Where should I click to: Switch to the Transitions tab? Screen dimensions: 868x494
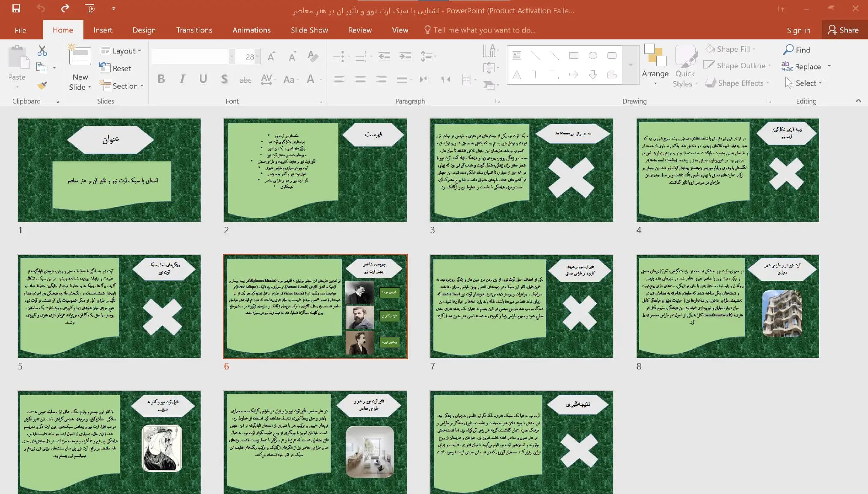194,30
